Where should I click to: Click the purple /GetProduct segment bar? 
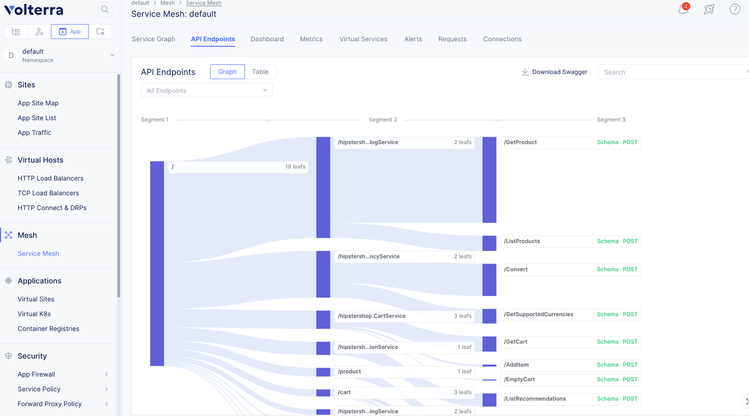click(x=489, y=180)
